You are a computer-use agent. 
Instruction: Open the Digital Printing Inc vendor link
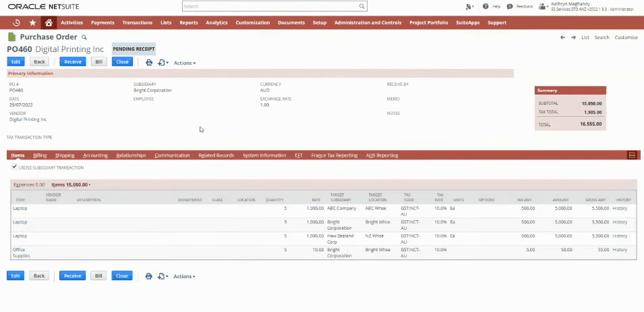28,120
